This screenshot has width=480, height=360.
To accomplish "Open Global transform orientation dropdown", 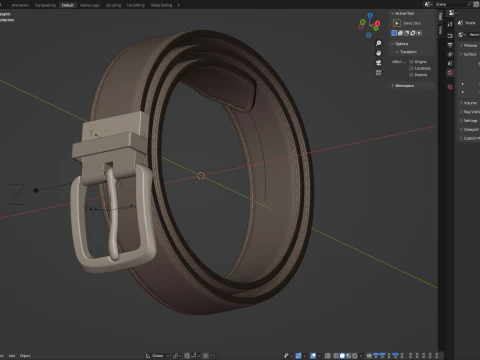I will tap(157, 356).
